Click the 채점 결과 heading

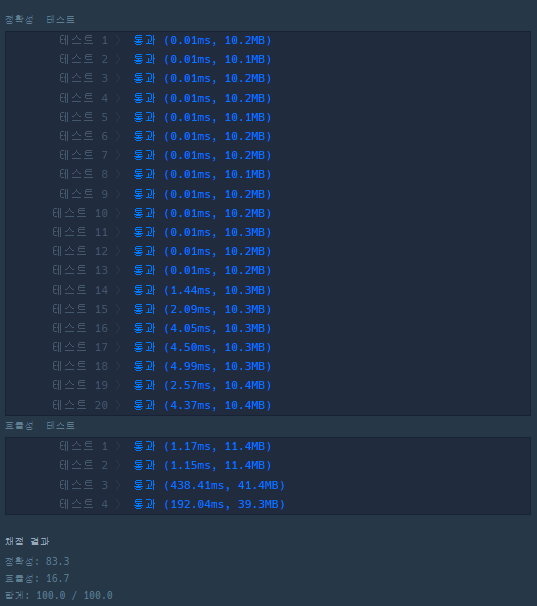pyautogui.click(x=27, y=541)
